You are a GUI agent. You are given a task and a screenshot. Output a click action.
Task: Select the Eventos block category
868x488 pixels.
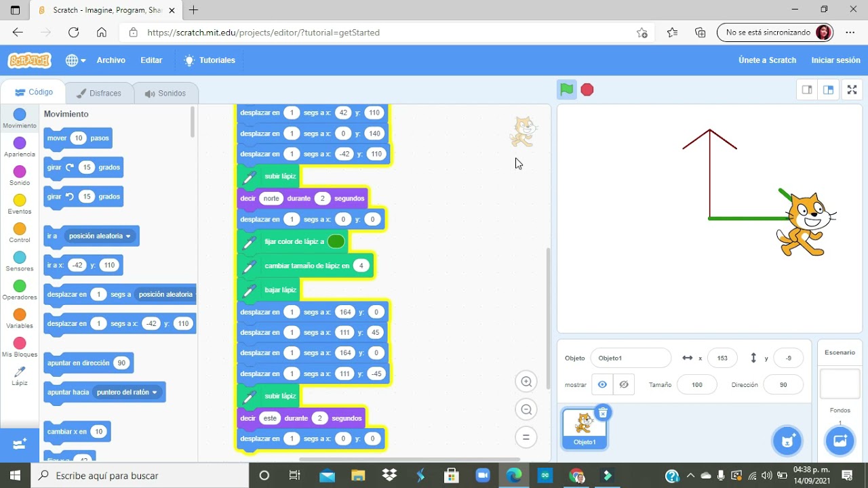[20, 204]
